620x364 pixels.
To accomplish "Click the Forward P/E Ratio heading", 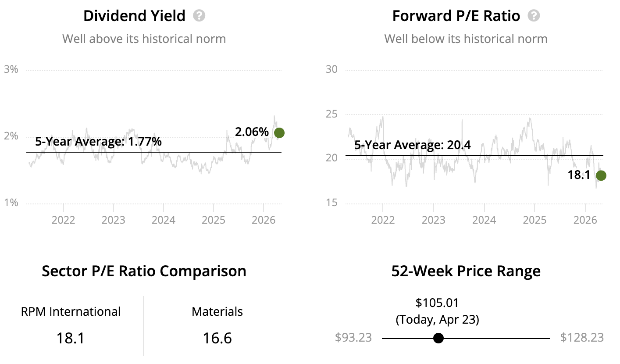I will 456,16.
